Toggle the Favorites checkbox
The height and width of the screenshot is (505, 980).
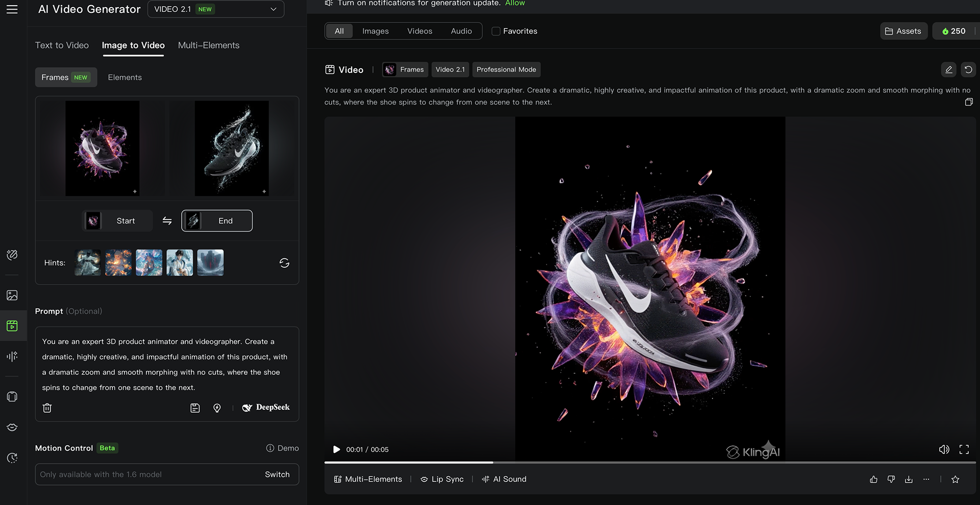496,31
